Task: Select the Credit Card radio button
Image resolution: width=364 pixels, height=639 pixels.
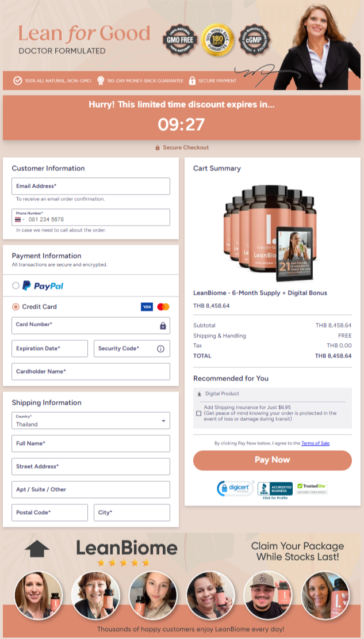Action: (x=16, y=307)
